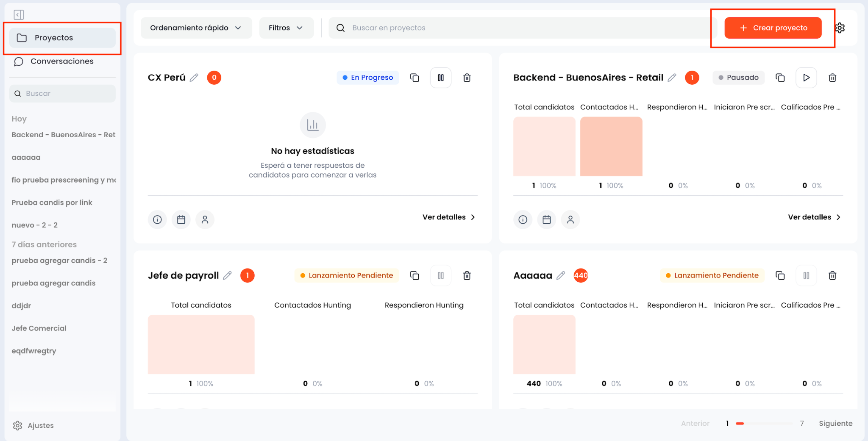868x441 pixels.
Task: Go to Siguiente page
Action: pyautogui.click(x=835, y=423)
